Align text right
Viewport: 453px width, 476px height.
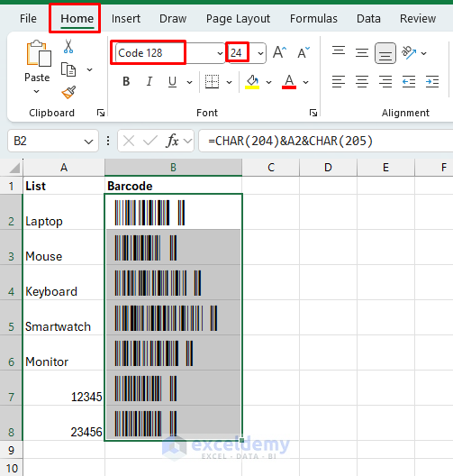pos(385,82)
